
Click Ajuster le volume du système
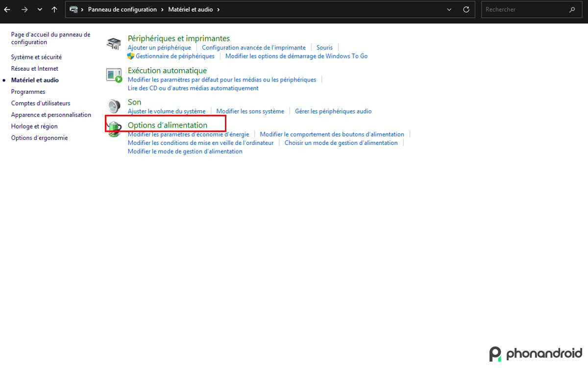pyautogui.click(x=167, y=111)
